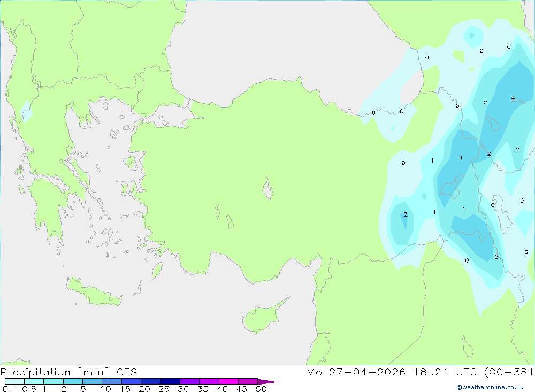The height and width of the screenshot is (392, 535).
Task: Click the legend label "0.1"
Action: [x=9, y=389]
